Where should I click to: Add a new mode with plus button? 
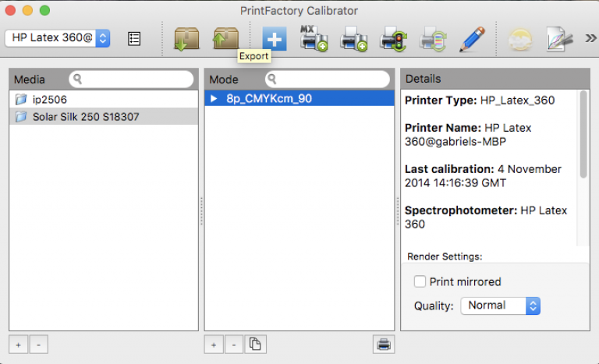coord(214,345)
